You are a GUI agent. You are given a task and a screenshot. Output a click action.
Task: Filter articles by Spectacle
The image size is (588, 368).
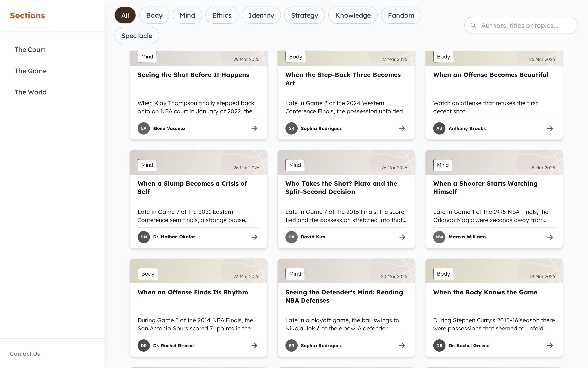pyautogui.click(x=137, y=36)
